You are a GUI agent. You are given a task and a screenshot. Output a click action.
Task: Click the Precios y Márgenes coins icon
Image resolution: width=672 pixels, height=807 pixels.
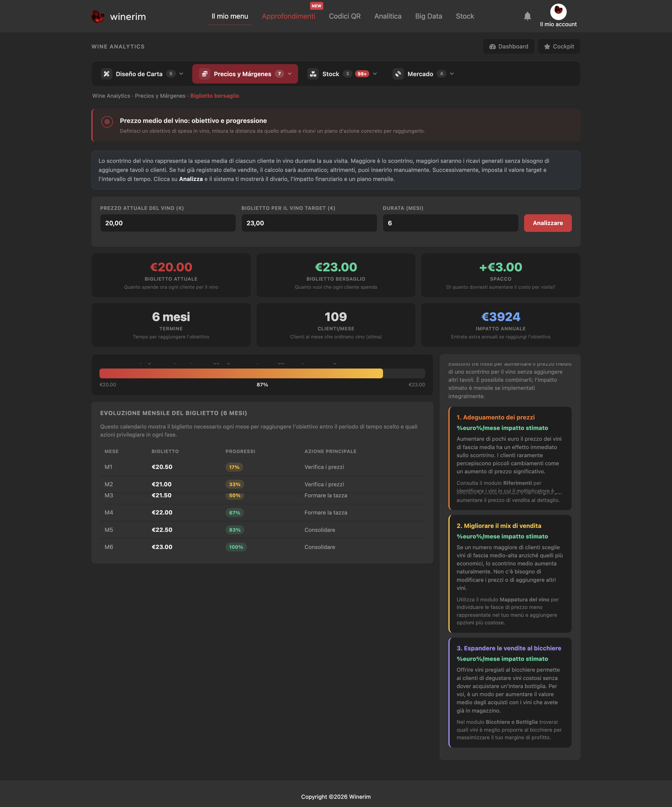[x=205, y=74]
